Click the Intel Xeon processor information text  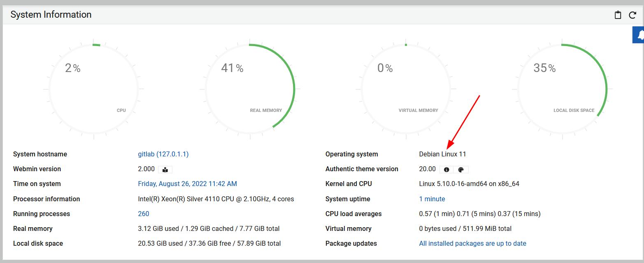click(216, 199)
